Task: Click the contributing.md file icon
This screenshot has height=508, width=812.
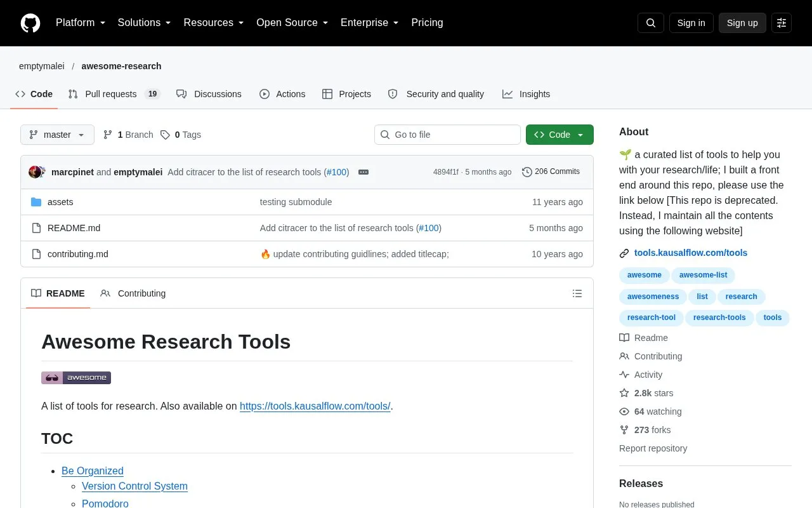Action: (36, 254)
